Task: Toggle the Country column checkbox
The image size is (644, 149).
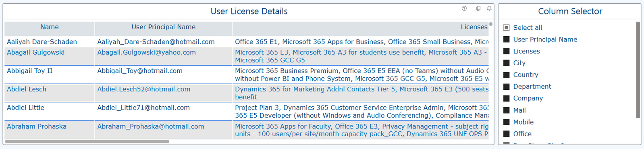Action: coord(507,75)
